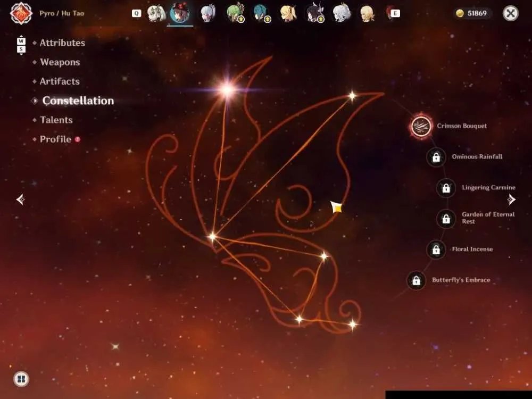Click the "Floral Incense" label text
This screenshot has height=399, width=532.
click(x=472, y=249)
